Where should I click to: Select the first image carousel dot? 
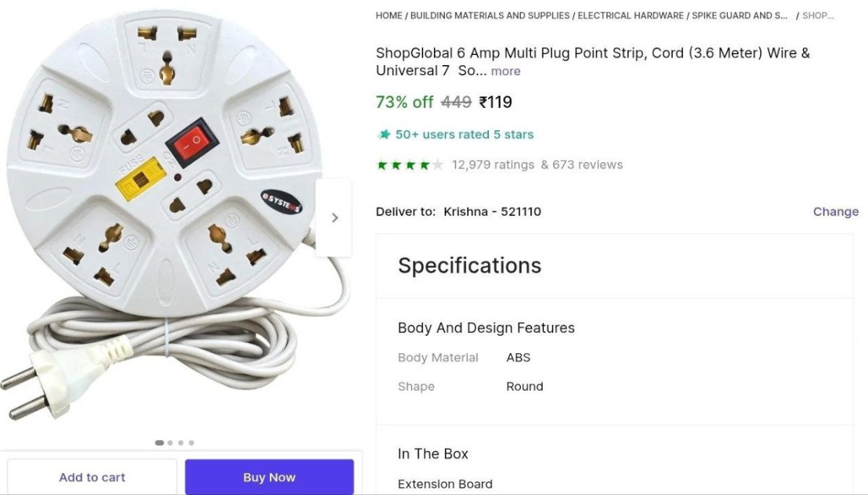[x=159, y=443]
